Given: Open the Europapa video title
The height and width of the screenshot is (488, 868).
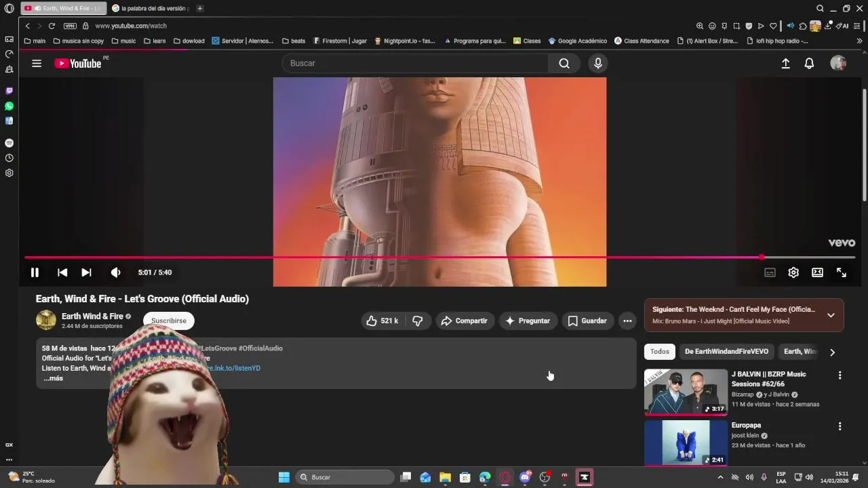Looking at the screenshot, I should coord(746,426).
